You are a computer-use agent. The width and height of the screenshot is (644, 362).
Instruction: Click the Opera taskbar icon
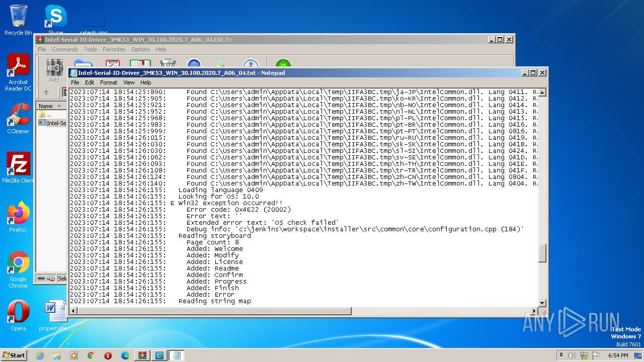108,355
